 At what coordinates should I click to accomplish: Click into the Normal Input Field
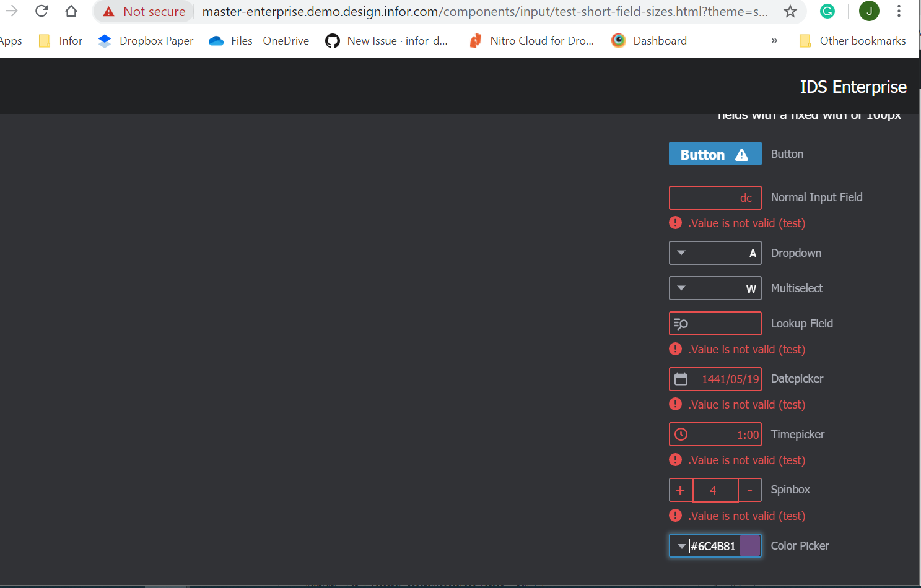(715, 198)
